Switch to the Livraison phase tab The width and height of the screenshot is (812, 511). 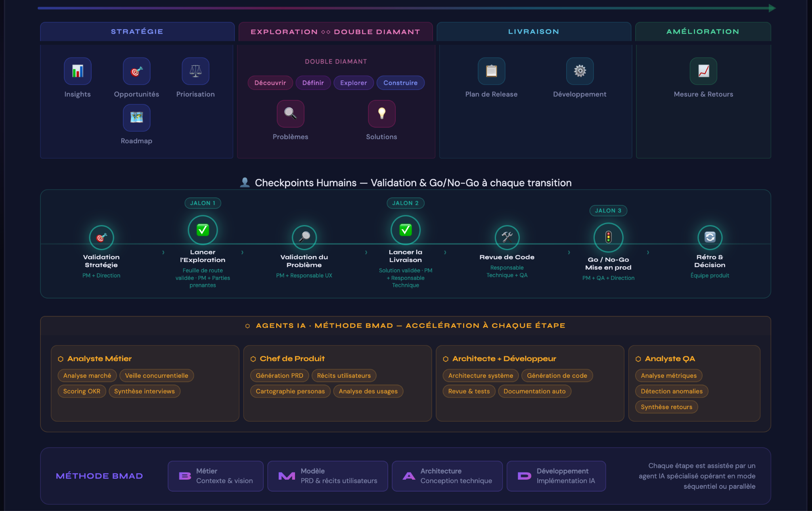pos(534,32)
